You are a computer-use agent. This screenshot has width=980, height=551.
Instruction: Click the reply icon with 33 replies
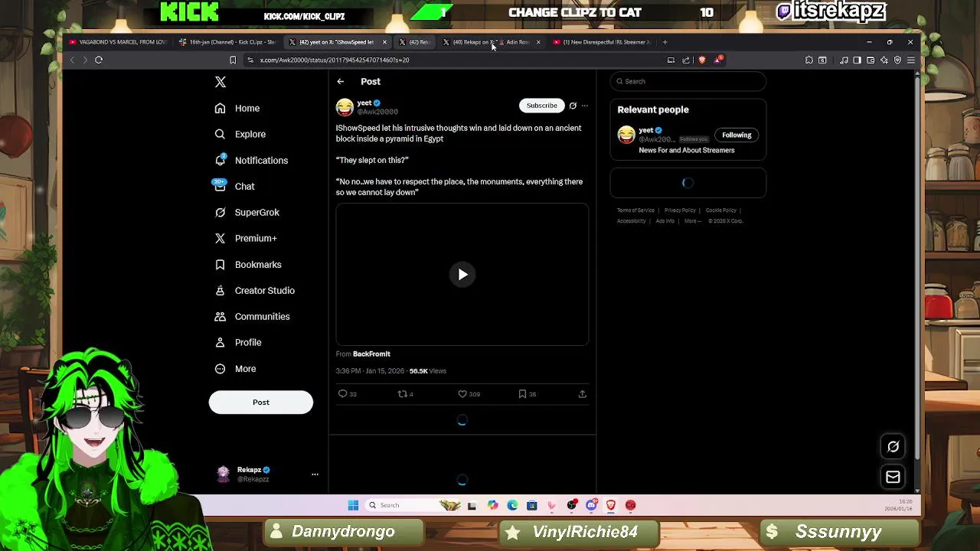[x=342, y=394]
